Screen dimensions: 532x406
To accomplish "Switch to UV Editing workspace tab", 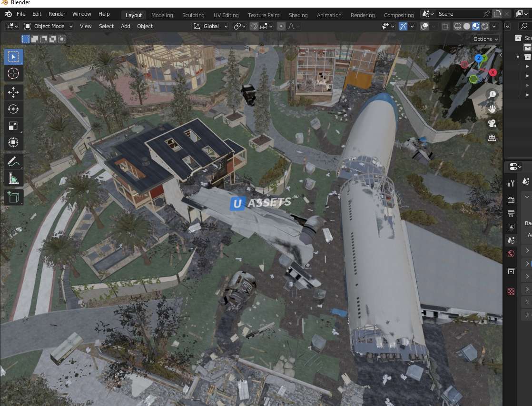I will point(226,15).
